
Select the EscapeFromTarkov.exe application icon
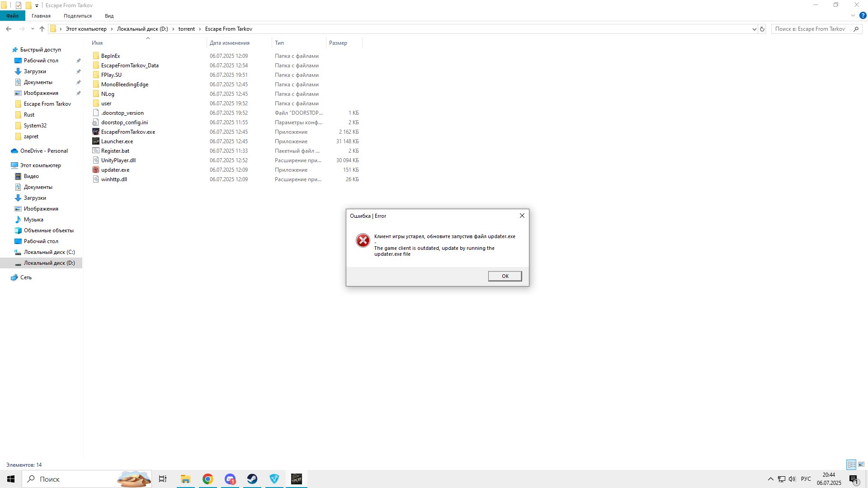[x=96, y=132]
